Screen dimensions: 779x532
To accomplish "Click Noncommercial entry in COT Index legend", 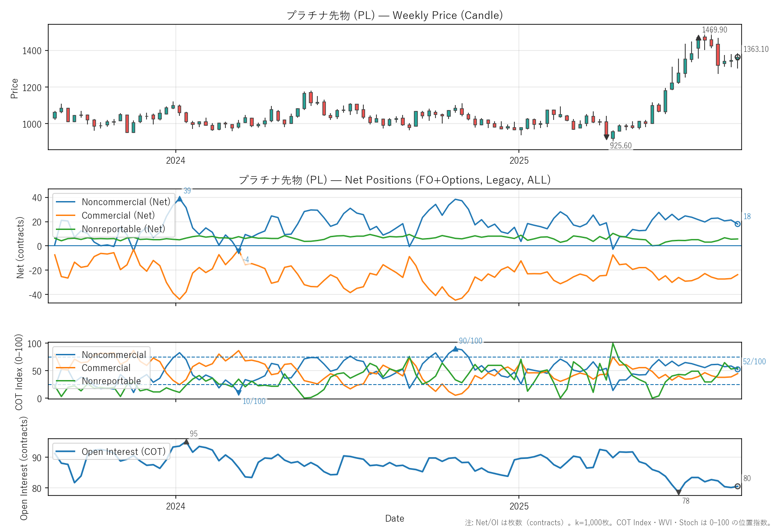I will pyautogui.click(x=101, y=355).
